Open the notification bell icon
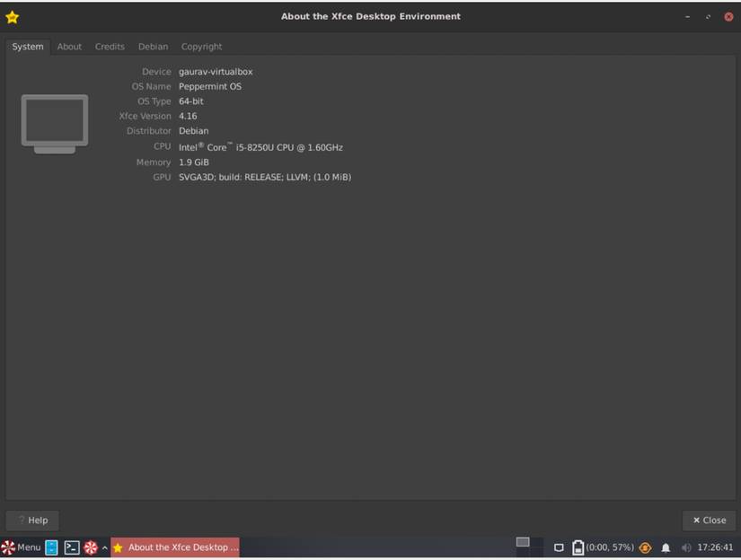Image resolution: width=741 pixels, height=560 pixels. (x=666, y=547)
